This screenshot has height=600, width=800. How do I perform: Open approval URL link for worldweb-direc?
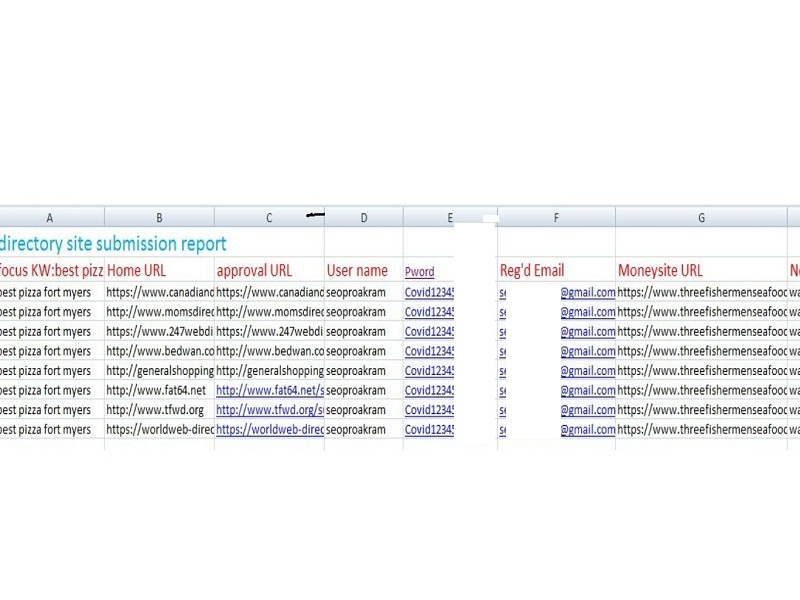(x=270, y=430)
